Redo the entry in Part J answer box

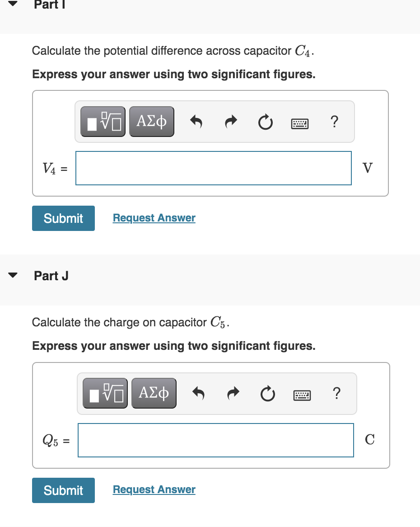(x=233, y=393)
